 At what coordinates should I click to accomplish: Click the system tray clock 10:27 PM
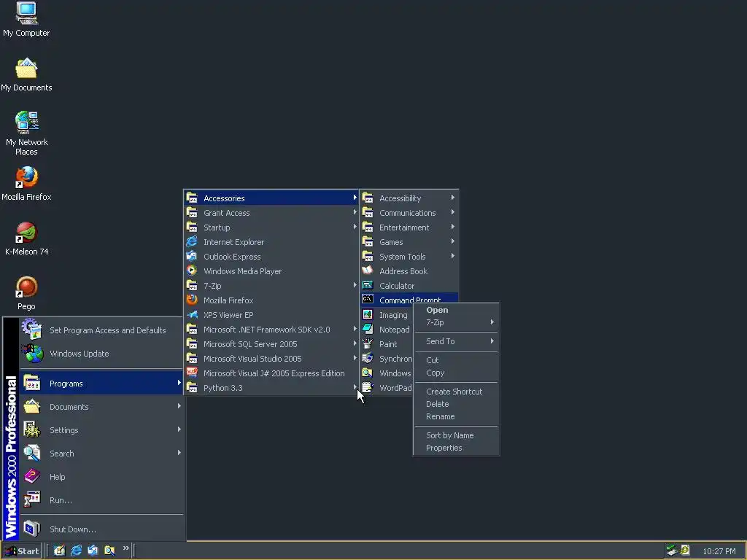pos(719,551)
